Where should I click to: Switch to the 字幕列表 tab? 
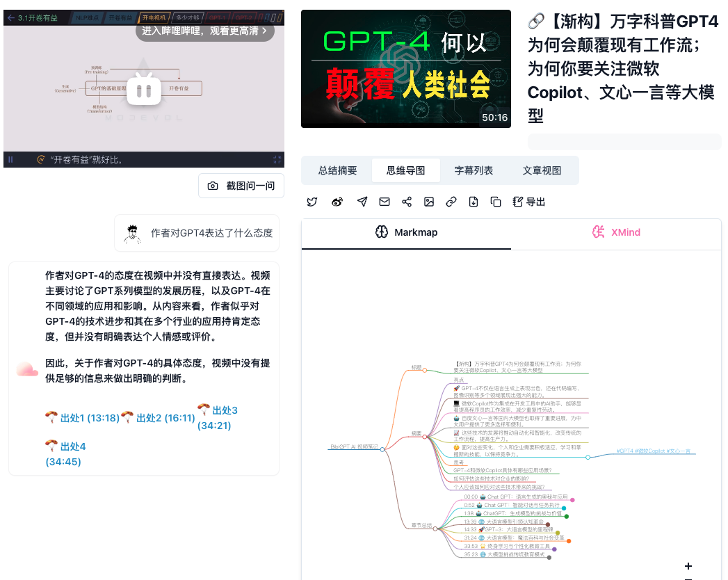(473, 170)
